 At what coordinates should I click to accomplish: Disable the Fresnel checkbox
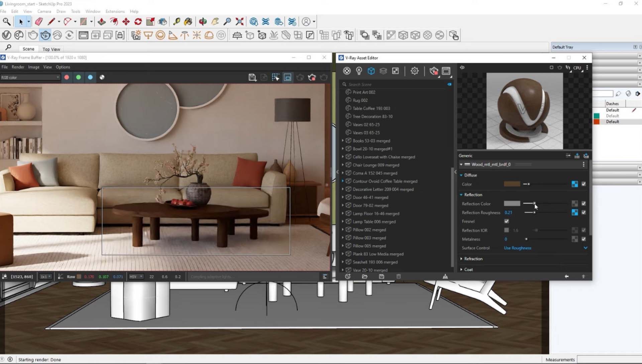[507, 221]
